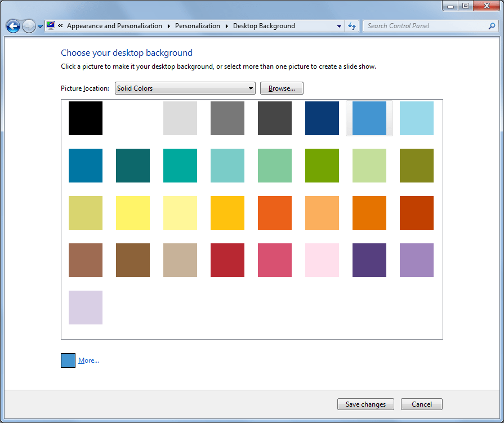Expand the Appearance and Personalization breadcrumb arrow

[x=168, y=26]
